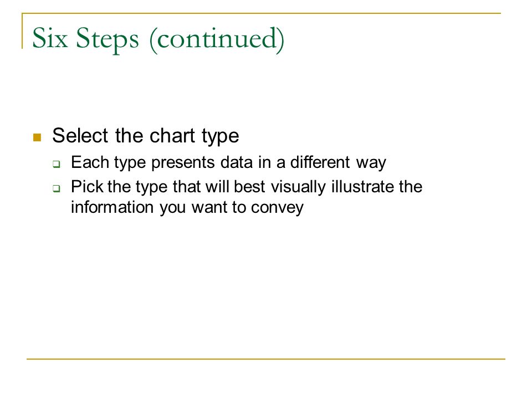Click the first hollow square sub-bullet
The height and width of the screenshot is (399, 532).
coord(57,165)
